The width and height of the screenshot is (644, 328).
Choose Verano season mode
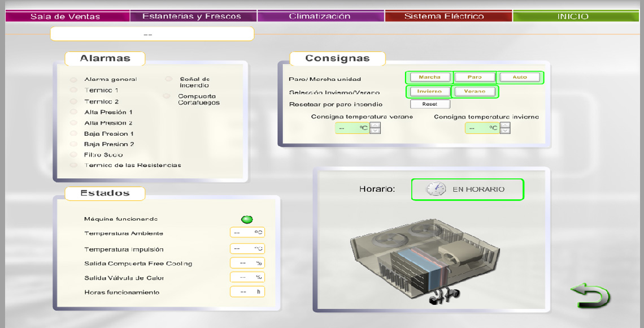click(x=475, y=91)
